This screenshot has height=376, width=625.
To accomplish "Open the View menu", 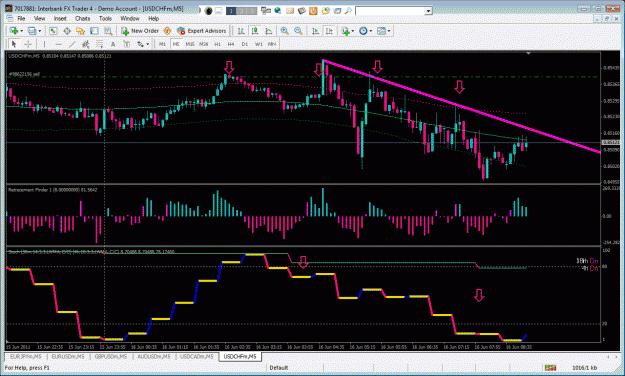I will (39, 18).
